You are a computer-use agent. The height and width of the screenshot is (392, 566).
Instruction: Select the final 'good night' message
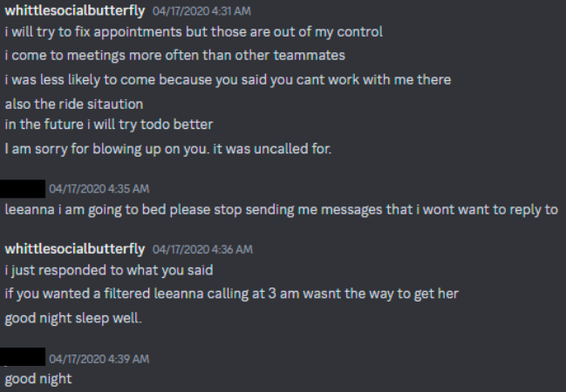(38, 379)
